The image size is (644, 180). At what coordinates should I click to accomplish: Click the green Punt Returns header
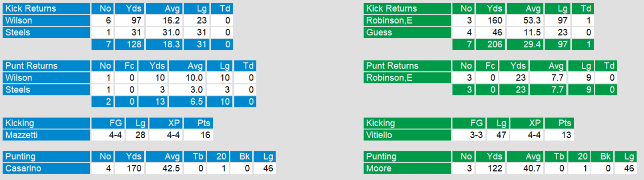click(392, 66)
